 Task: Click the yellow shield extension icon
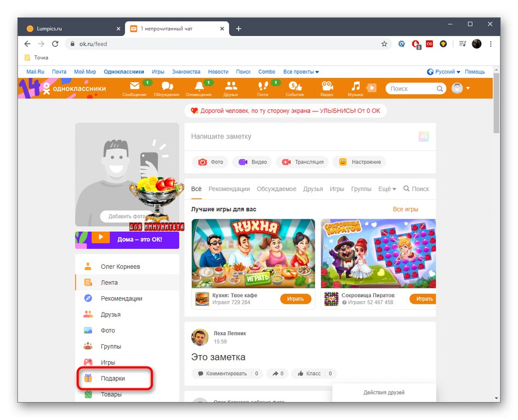click(443, 44)
